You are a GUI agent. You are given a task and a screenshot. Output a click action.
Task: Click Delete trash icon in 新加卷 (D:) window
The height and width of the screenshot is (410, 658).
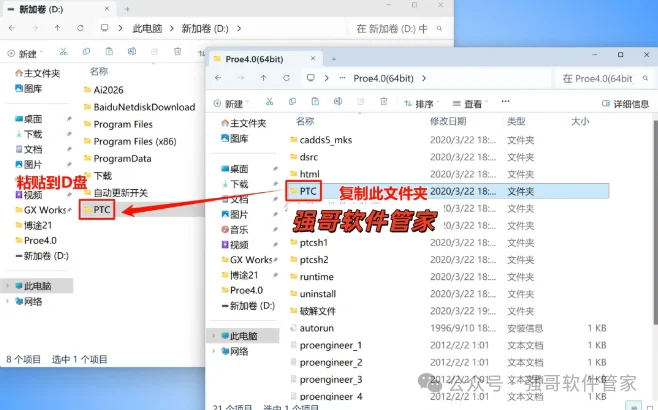point(178,52)
